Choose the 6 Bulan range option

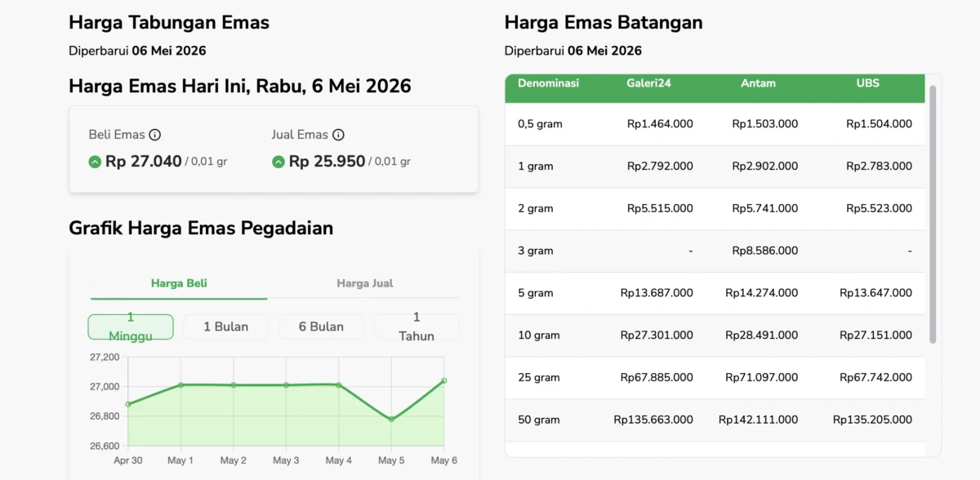click(321, 327)
